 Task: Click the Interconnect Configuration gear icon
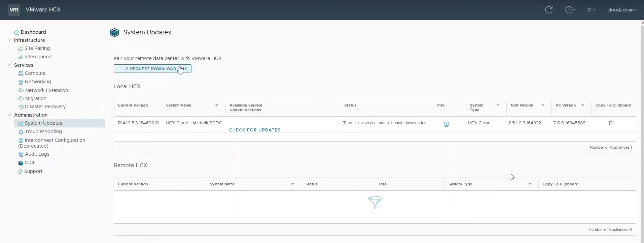(21, 141)
